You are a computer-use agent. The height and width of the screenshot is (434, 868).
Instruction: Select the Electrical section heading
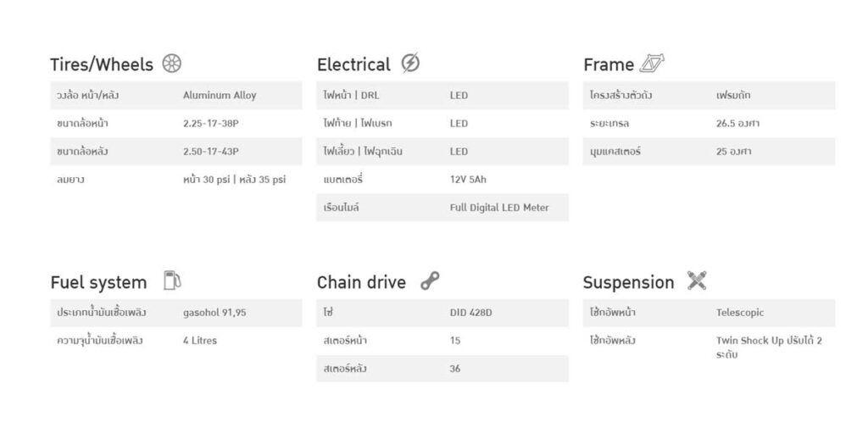(353, 64)
